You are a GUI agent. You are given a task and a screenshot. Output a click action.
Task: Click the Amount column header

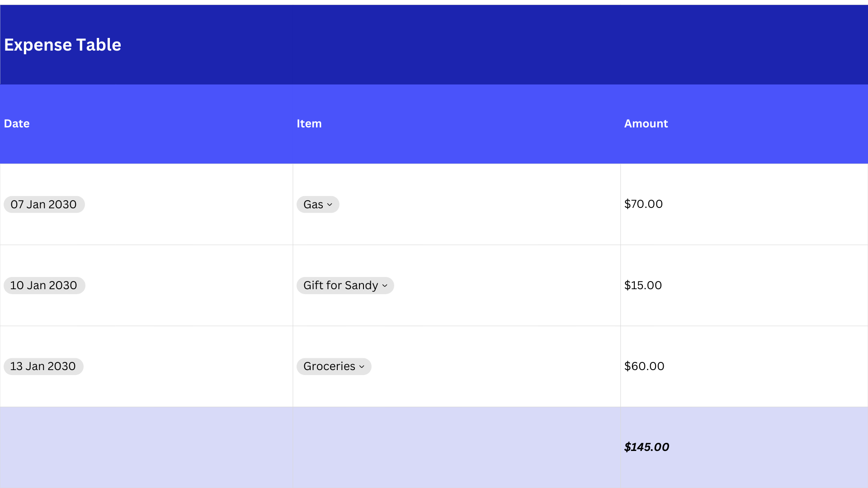pos(646,123)
